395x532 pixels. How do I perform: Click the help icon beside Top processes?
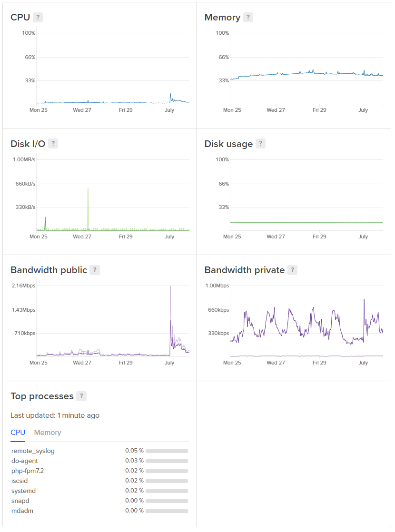(82, 396)
